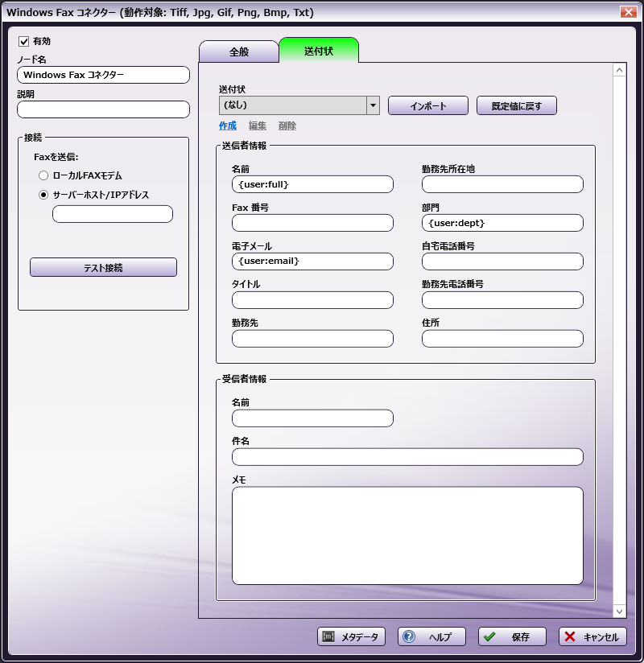Click the 作成 link

click(x=228, y=126)
